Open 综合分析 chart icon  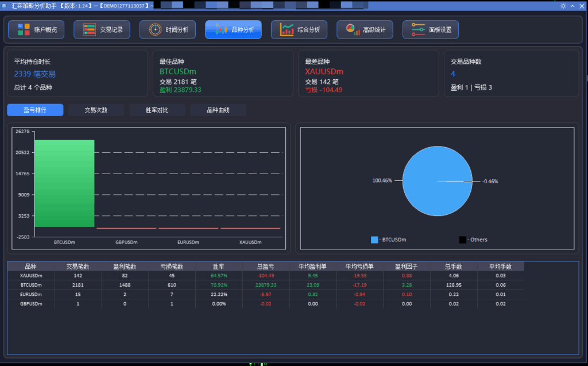coord(287,30)
